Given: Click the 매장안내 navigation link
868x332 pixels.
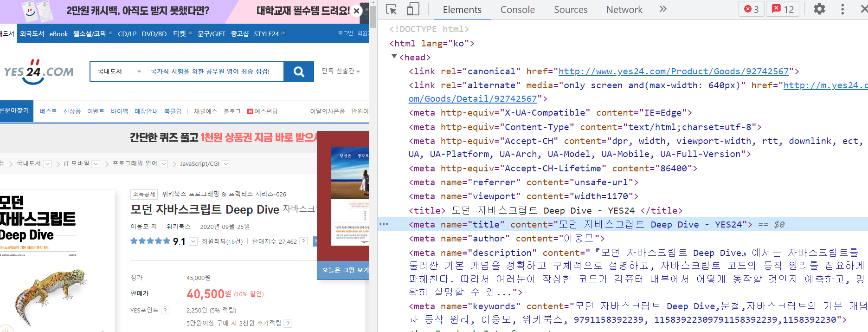Looking at the screenshot, I should tap(146, 111).
